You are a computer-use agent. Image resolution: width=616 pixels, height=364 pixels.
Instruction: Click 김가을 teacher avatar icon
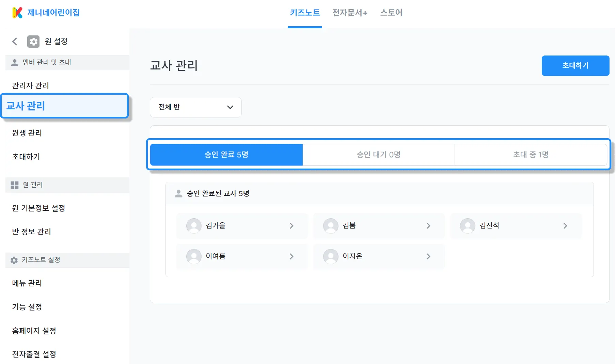click(194, 226)
